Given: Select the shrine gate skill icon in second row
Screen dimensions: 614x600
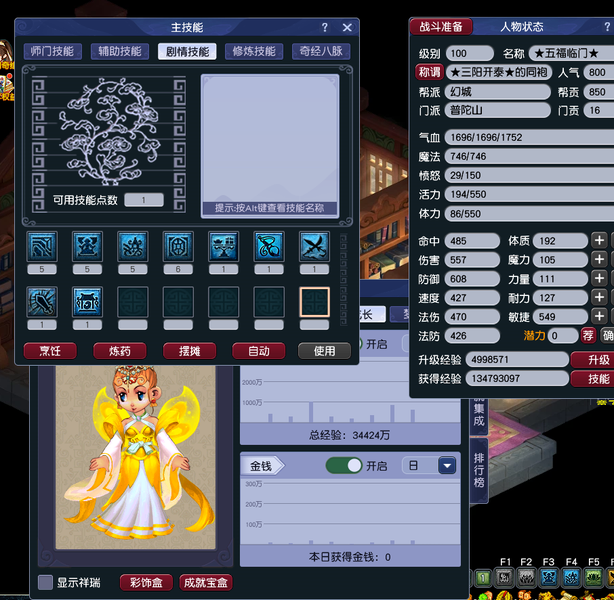Looking at the screenshot, I should click(87, 302).
